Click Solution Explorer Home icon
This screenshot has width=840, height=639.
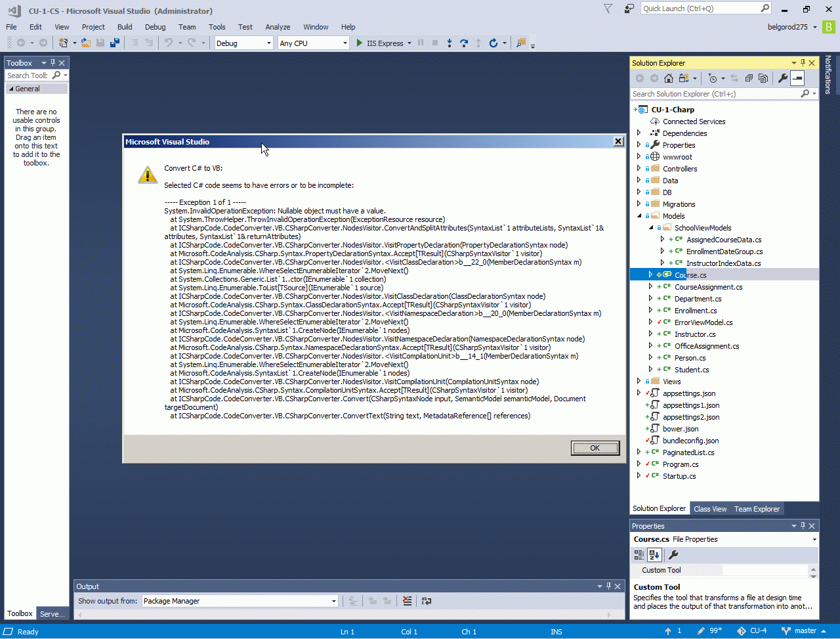668,78
